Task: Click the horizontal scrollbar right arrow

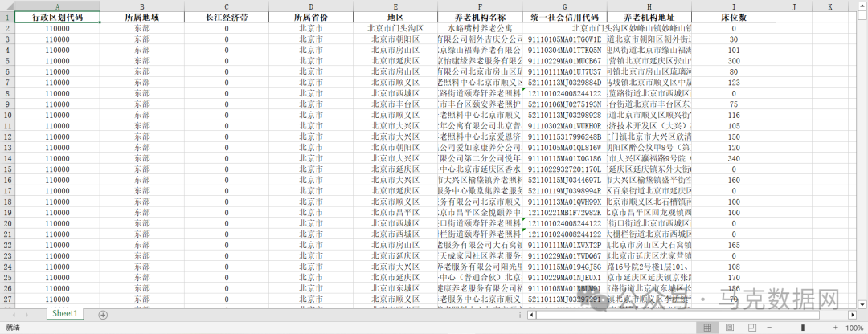Action: pos(853,315)
